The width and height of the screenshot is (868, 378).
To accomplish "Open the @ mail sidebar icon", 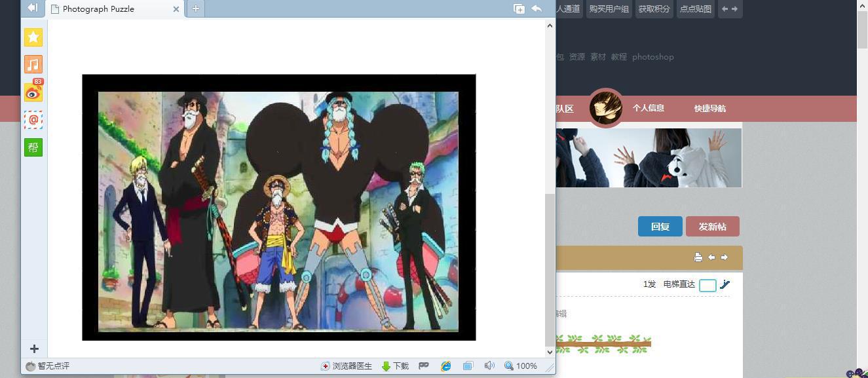I will point(33,120).
